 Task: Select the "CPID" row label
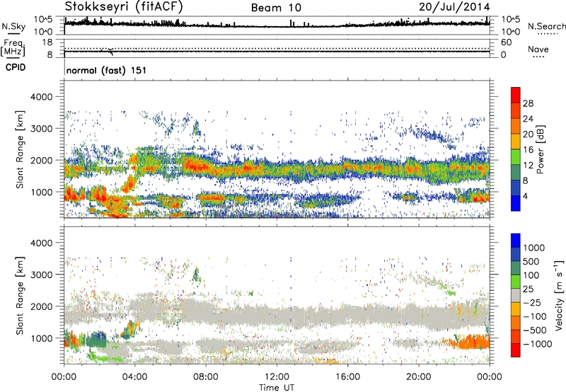(16, 67)
